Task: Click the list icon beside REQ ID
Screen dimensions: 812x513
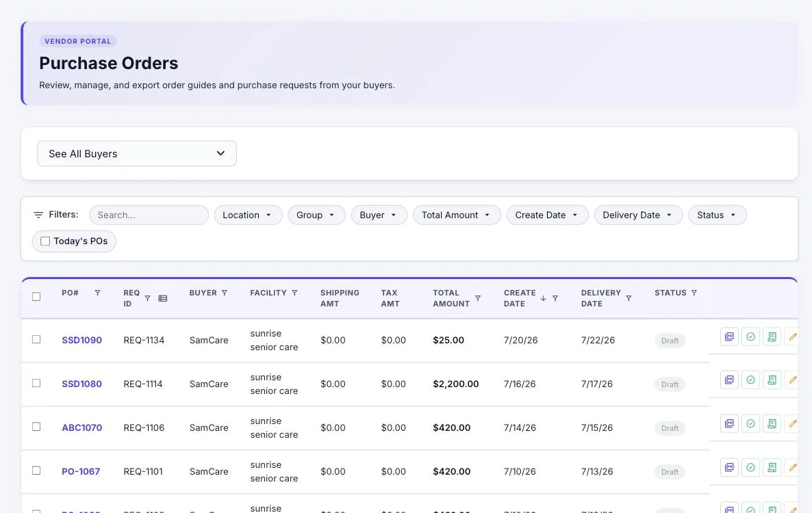Action: [x=163, y=298]
